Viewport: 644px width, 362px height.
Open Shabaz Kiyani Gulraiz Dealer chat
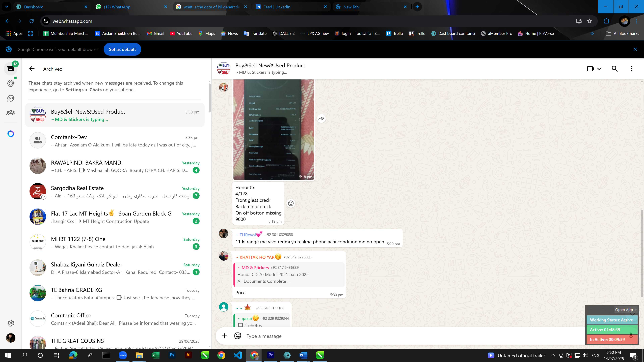click(x=115, y=268)
